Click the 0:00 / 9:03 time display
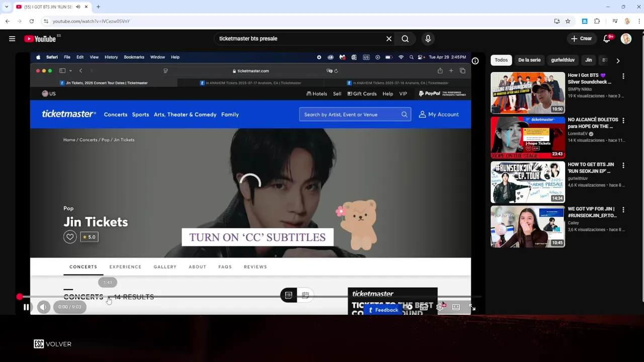 (69, 307)
